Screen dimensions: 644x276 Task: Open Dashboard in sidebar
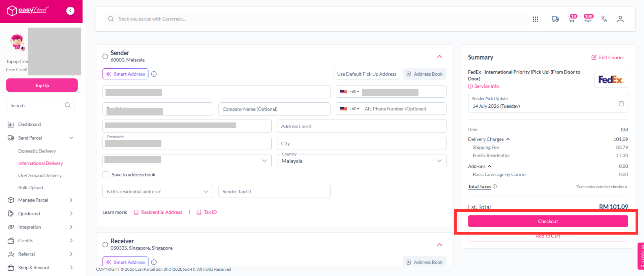29,124
